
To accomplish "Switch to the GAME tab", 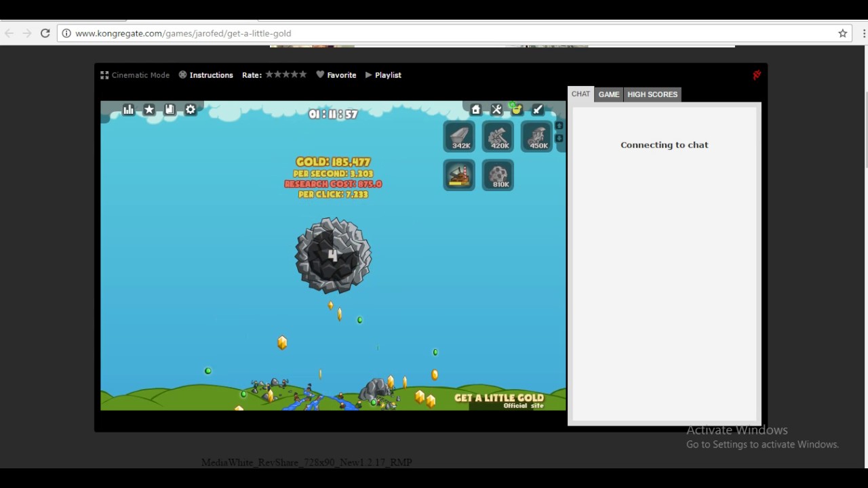I will pos(609,95).
